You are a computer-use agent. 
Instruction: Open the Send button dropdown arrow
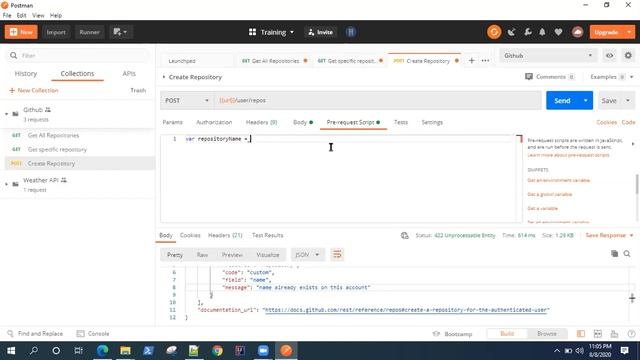pyautogui.click(x=585, y=100)
